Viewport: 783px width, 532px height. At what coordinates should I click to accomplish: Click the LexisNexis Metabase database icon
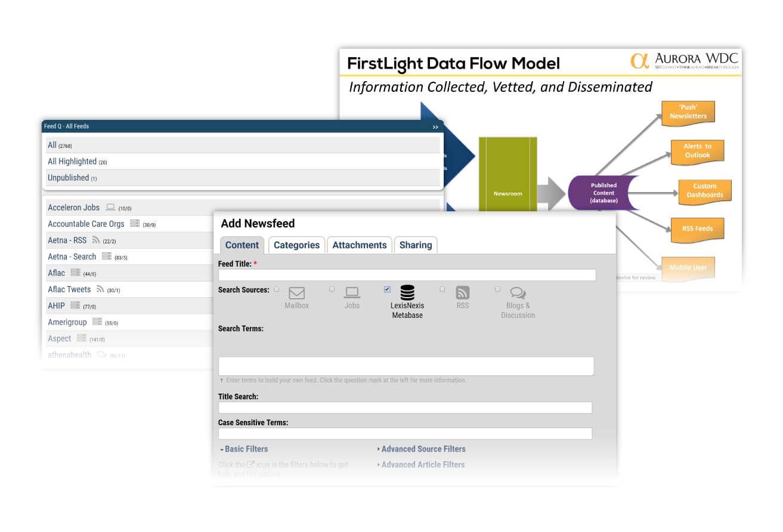tap(407, 293)
